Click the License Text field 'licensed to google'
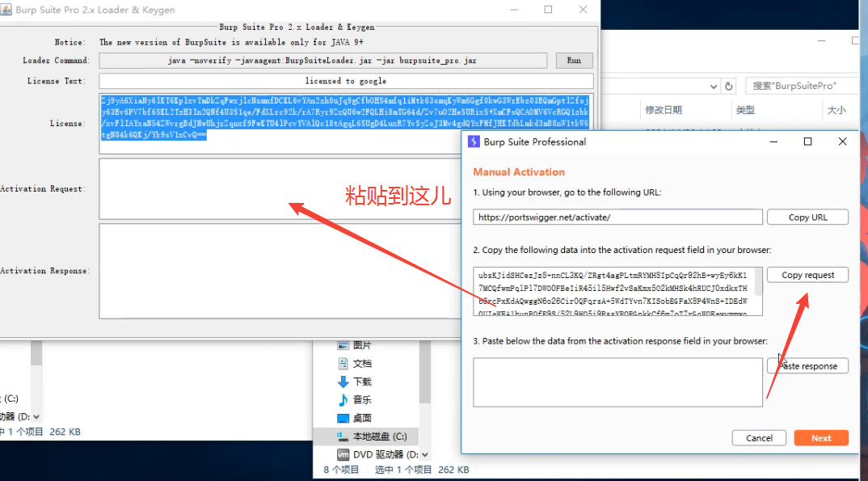Image resolution: width=868 pixels, height=481 pixels. coord(346,81)
